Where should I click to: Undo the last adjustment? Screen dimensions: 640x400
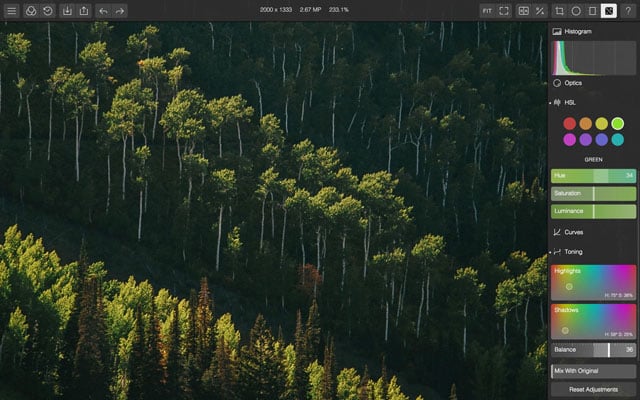[103, 11]
